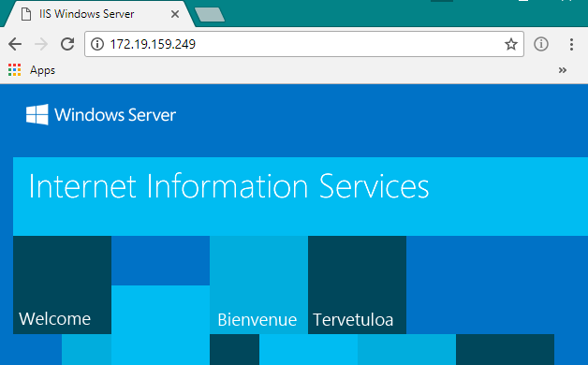This screenshot has width=588, height=365.
Task: Click the Windows Server header text
Action: click(115, 115)
